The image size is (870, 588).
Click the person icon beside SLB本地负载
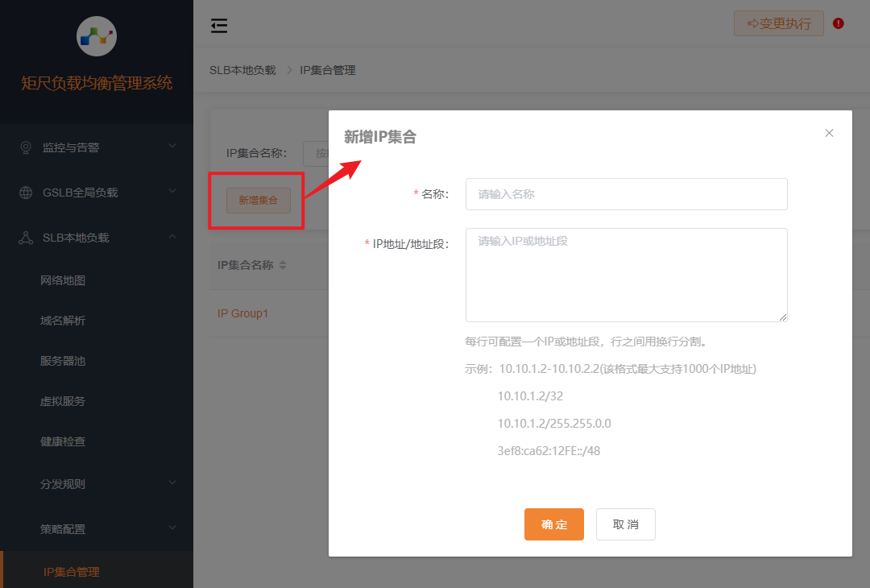[x=27, y=237]
